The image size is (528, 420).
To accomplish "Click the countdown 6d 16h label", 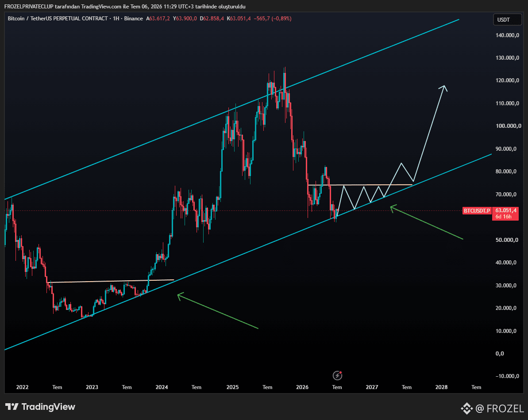I will pos(503,217).
